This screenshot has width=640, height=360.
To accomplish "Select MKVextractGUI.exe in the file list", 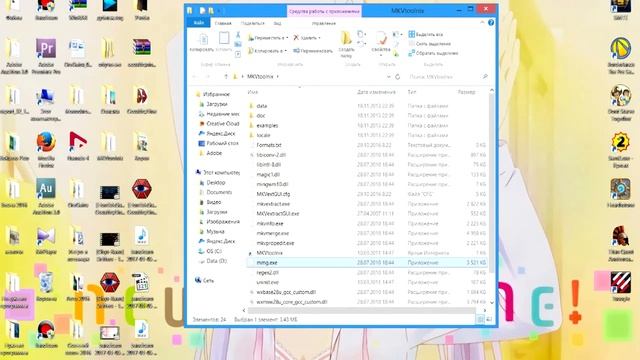I will (278, 213).
